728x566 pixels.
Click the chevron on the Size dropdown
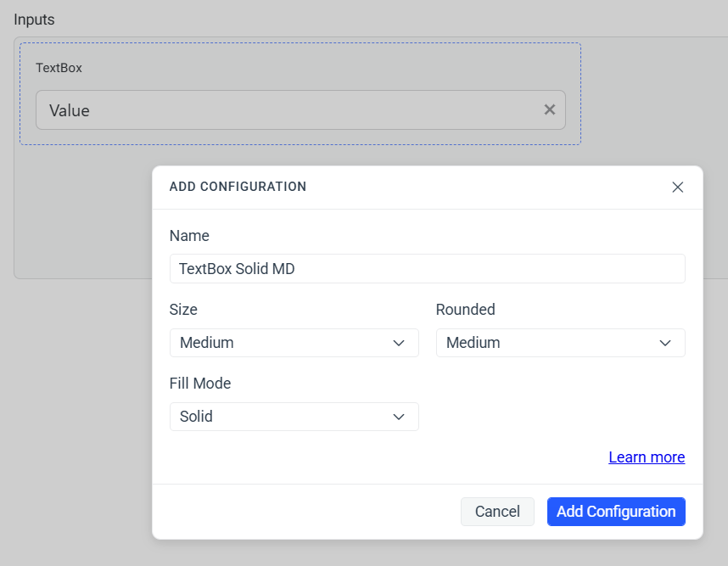tap(399, 343)
